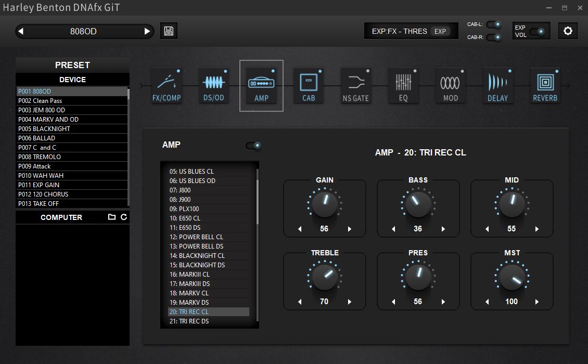588x364 pixels.
Task: Increase the BASS value
Action: [x=443, y=229]
